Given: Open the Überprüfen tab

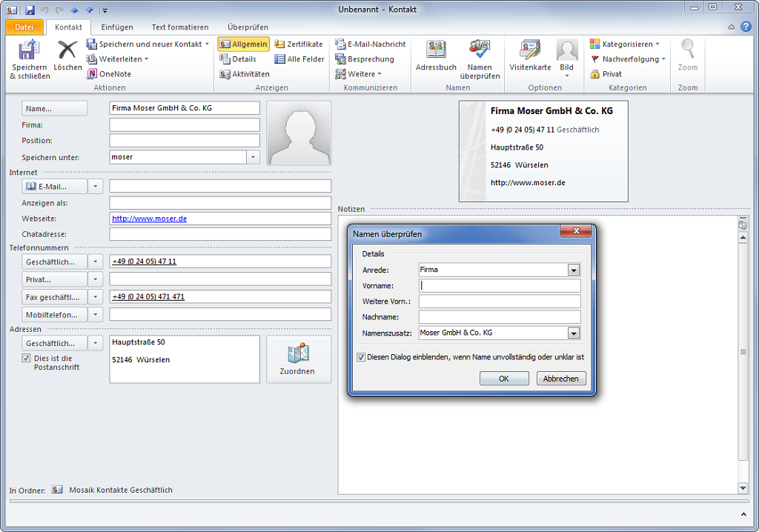Looking at the screenshot, I should pyautogui.click(x=248, y=27).
